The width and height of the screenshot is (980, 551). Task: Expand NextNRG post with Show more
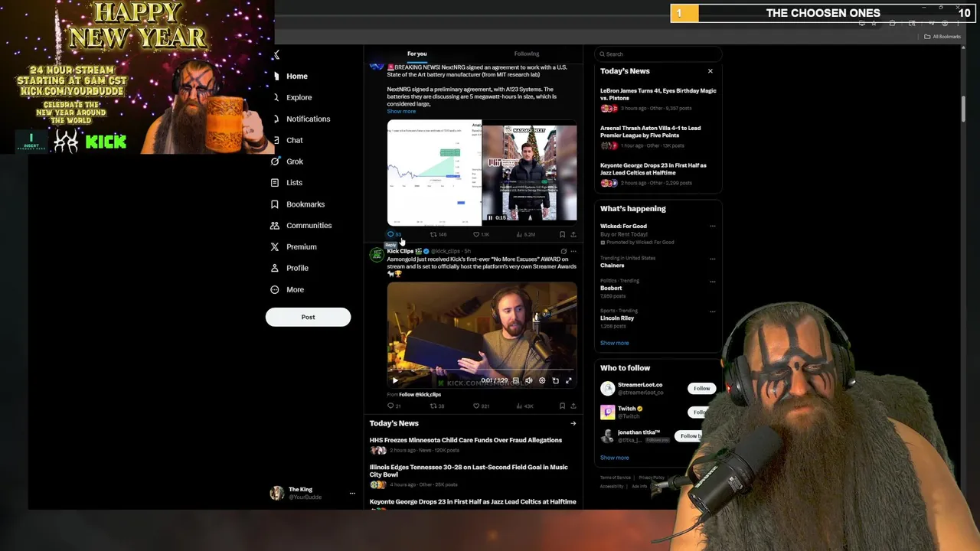click(x=401, y=112)
